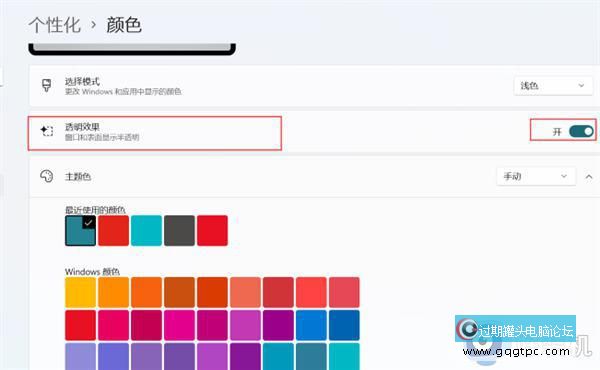Click the sparkle icon beside 透明效果

pos(47,131)
